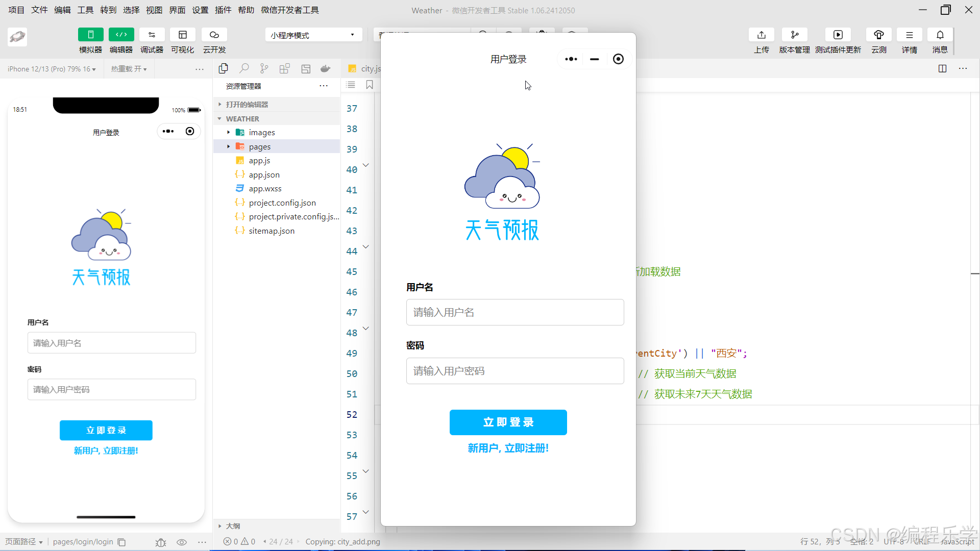Open the Cloud Development icon
The image size is (980, 551).
[x=214, y=35]
